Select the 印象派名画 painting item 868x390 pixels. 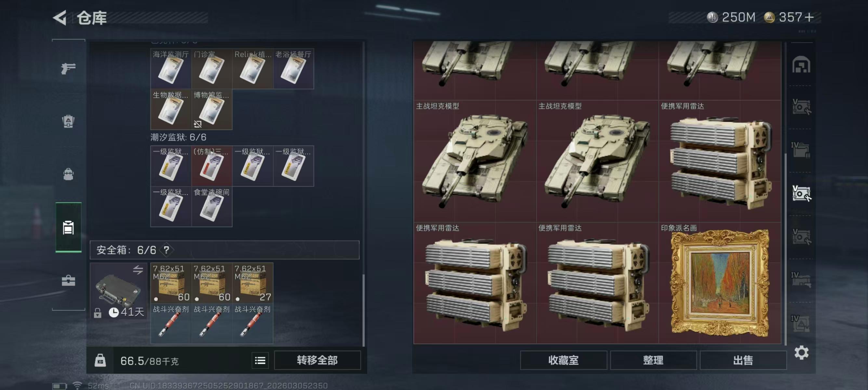point(720,283)
